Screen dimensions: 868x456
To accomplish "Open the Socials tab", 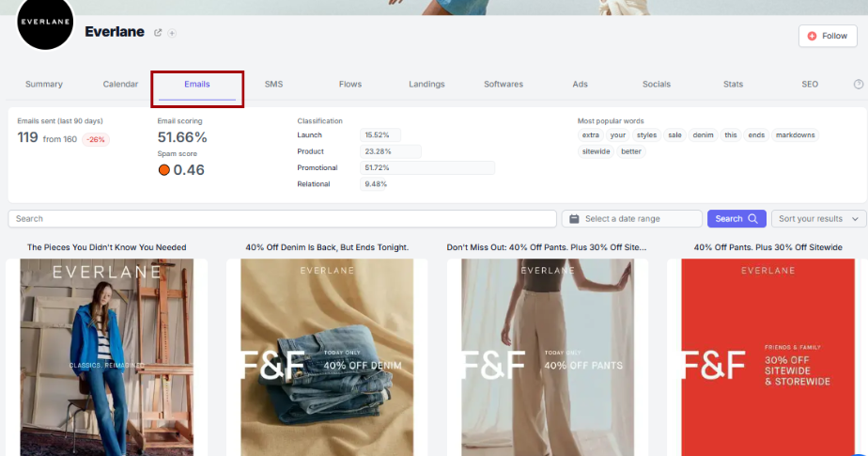I will pyautogui.click(x=657, y=85).
